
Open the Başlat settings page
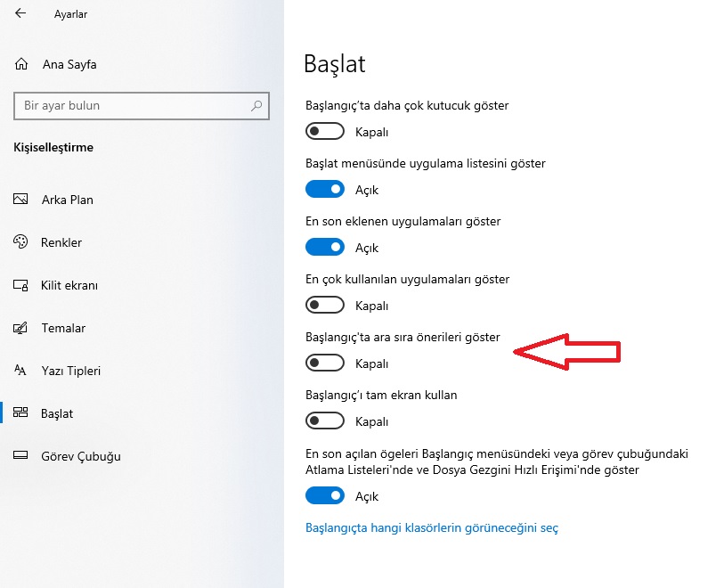[57, 413]
